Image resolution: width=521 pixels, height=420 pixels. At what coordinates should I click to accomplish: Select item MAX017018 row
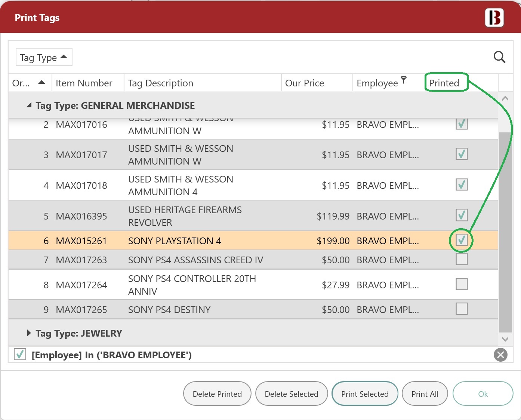point(253,186)
